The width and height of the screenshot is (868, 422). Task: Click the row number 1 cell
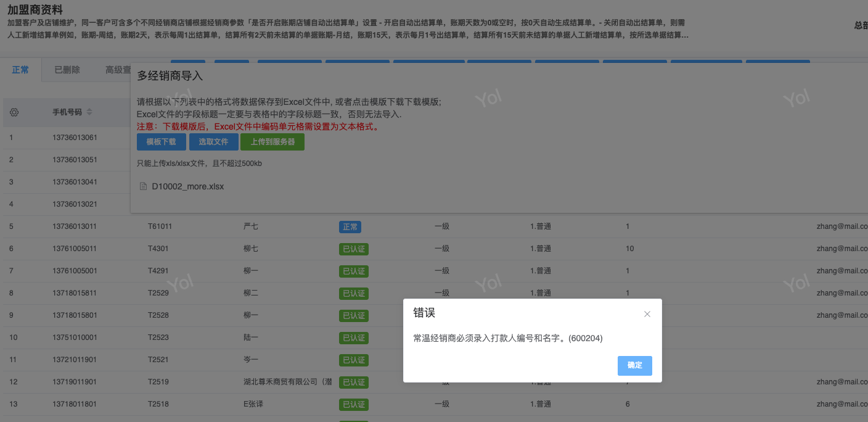11,138
